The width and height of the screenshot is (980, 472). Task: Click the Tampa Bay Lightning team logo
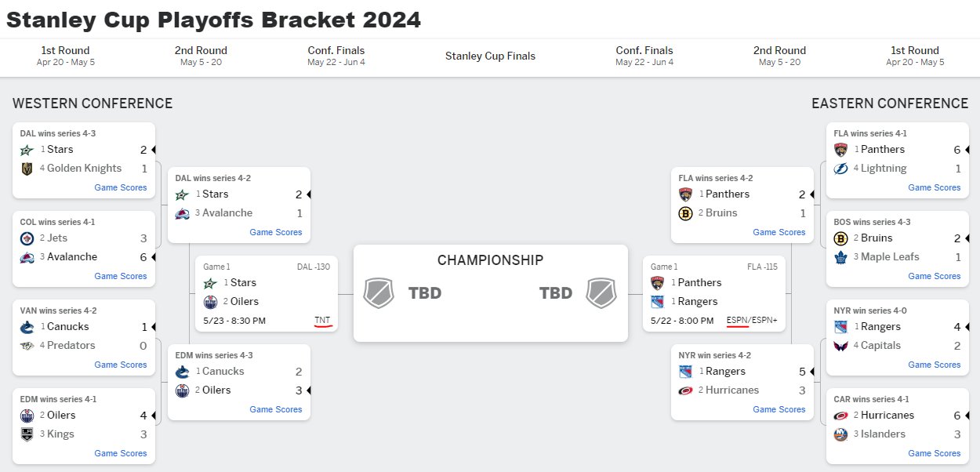(x=840, y=169)
